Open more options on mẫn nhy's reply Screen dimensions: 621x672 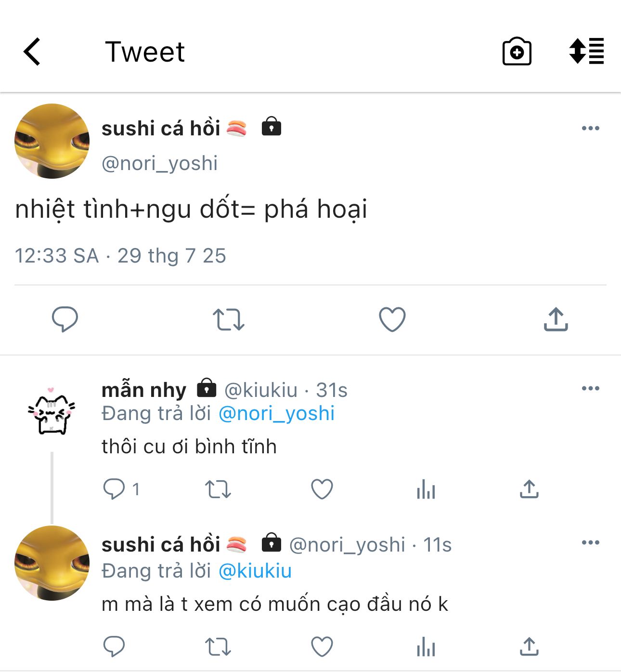click(x=590, y=388)
